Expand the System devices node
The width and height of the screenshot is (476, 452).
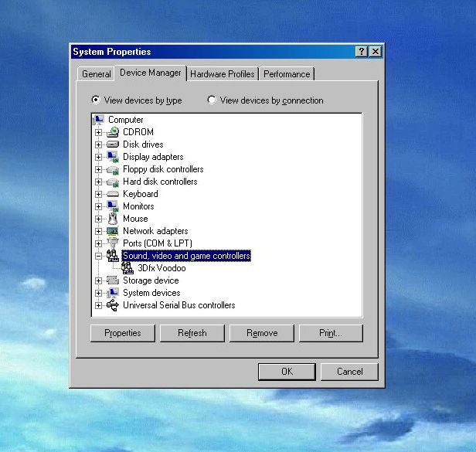click(98, 294)
